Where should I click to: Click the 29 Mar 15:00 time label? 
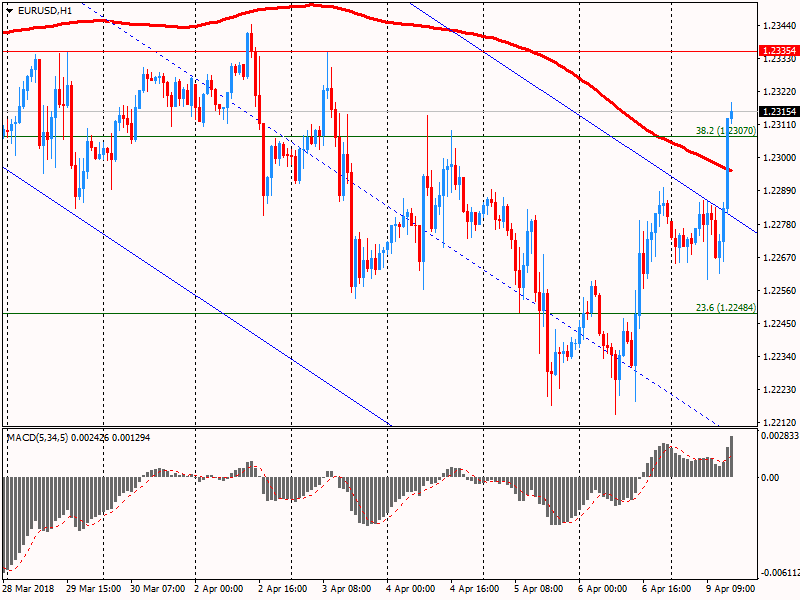pos(93,589)
